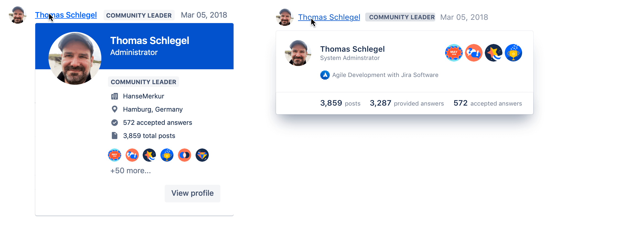The image size is (644, 237).
Task: Click the HanseMerkur company building icon
Action: (x=115, y=96)
